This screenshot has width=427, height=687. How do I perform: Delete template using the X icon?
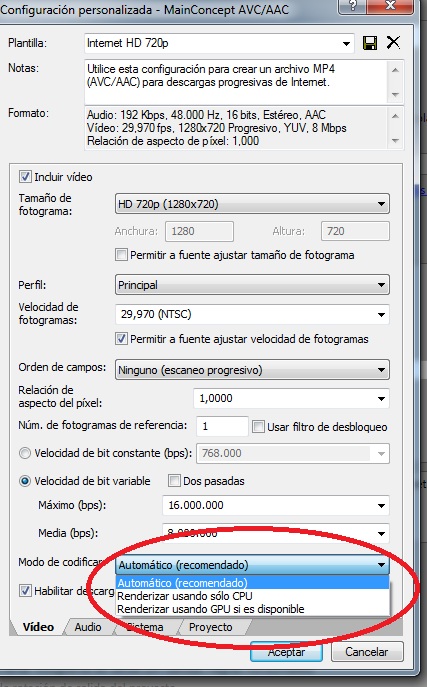coord(393,42)
